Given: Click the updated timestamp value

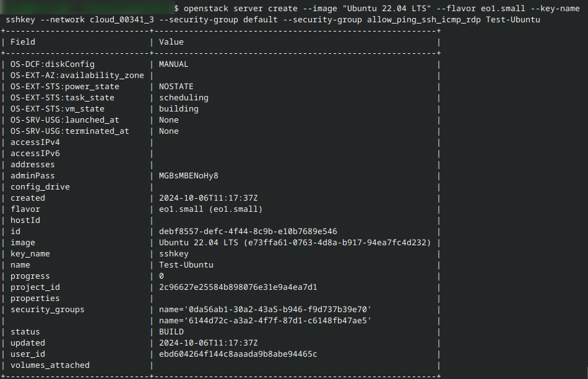Looking at the screenshot, I should point(208,343).
